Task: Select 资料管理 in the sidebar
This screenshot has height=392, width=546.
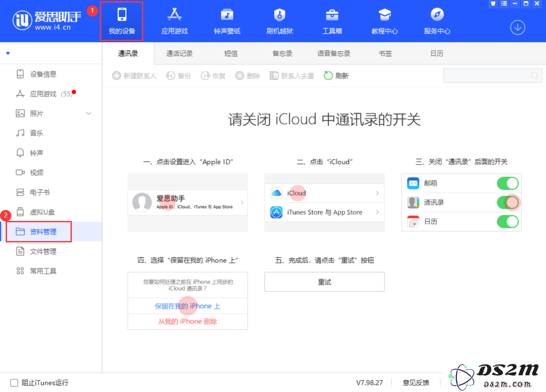Action: [x=51, y=231]
